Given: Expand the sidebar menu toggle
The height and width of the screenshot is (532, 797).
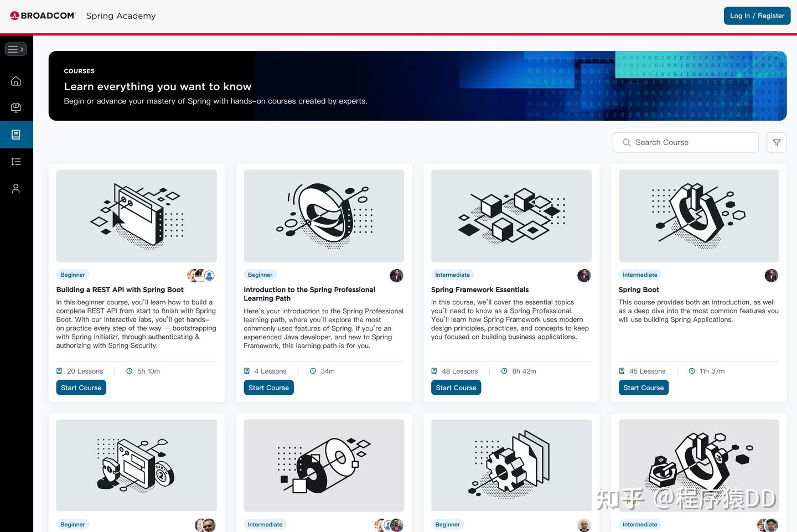Looking at the screenshot, I should tap(15, 49).
